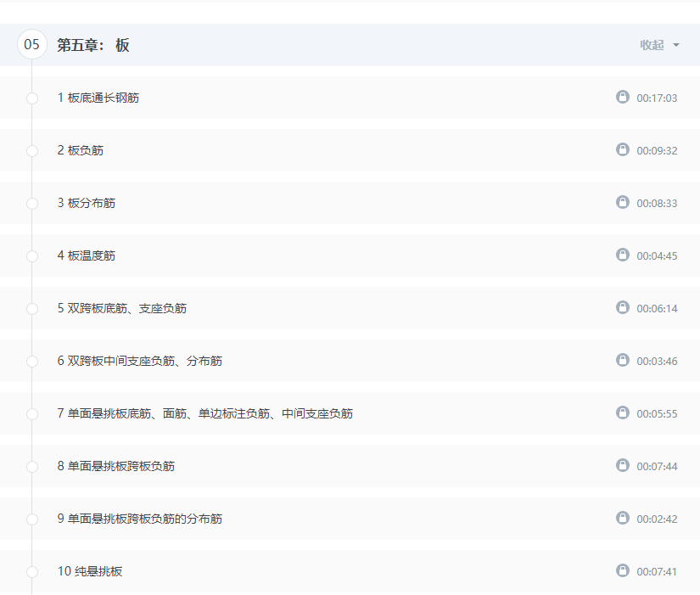The image size is (700, 595).
Task: Open lesson 1 板底通长钢筋
Action: tap(96, 97)
